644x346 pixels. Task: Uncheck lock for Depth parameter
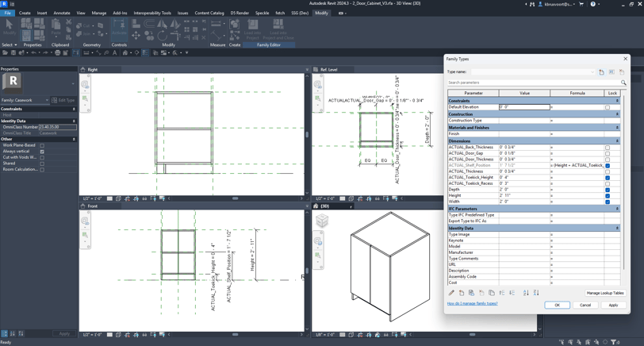pos(608,190)
